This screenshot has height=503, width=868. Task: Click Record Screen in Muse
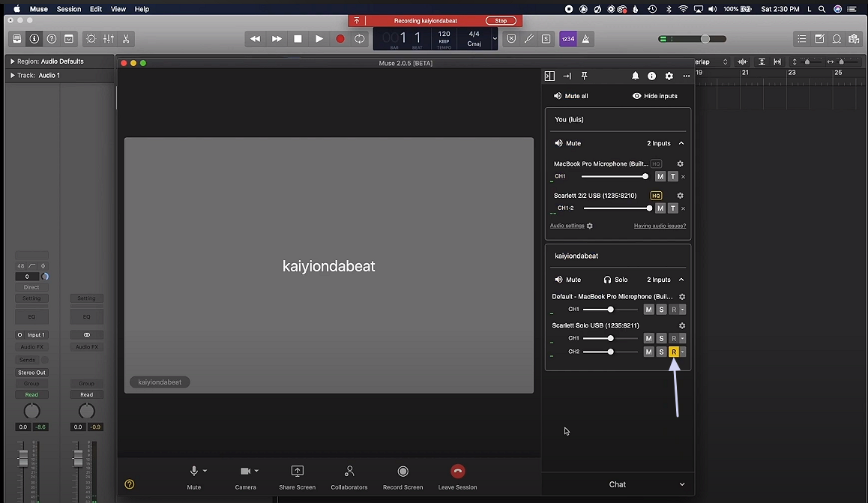click(403, 478)
